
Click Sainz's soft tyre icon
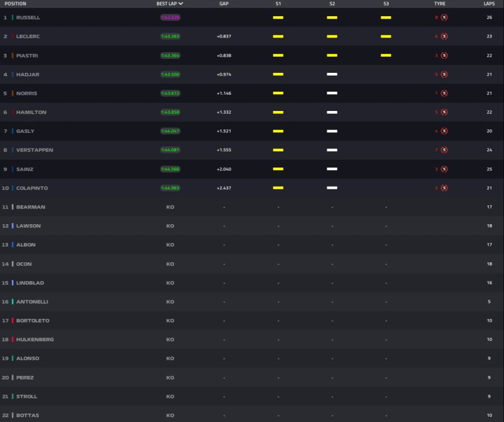[x=444, y=169]
